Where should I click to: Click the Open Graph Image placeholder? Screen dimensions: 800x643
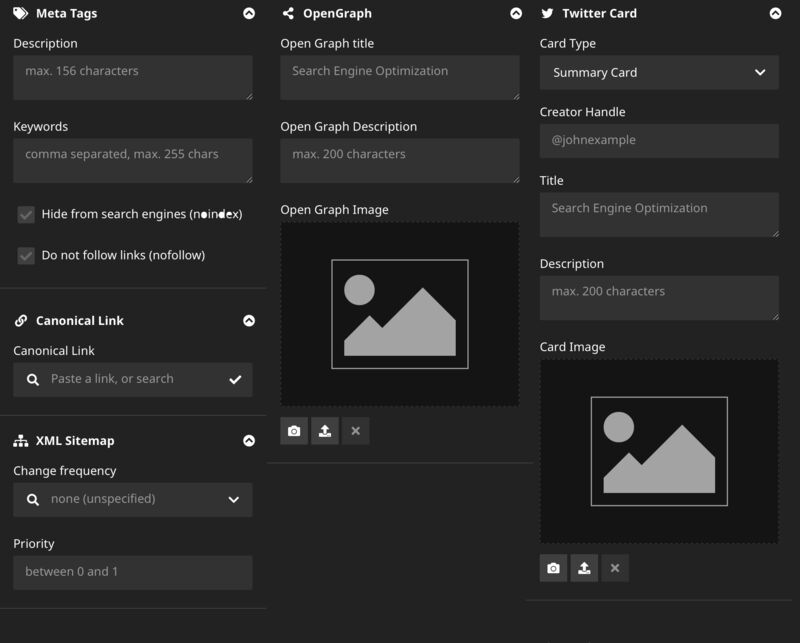point(399,314)
